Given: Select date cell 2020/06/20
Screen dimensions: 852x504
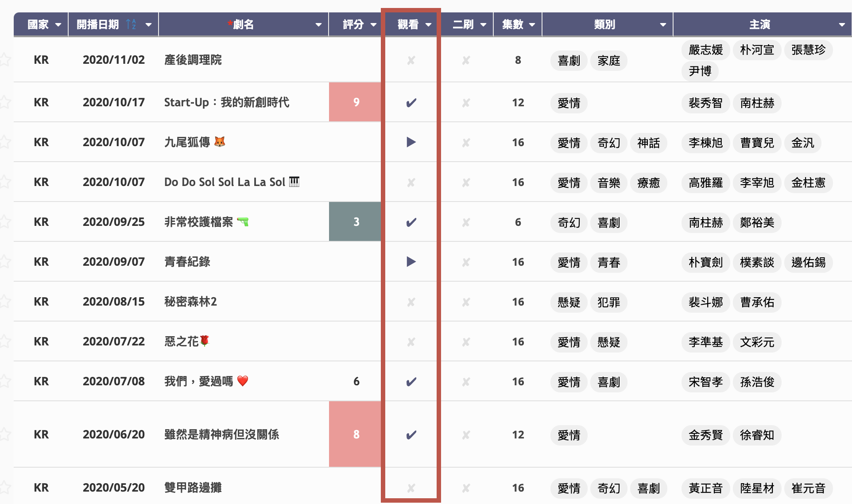Looking at the screenshot, I should (x=114, y=434).
